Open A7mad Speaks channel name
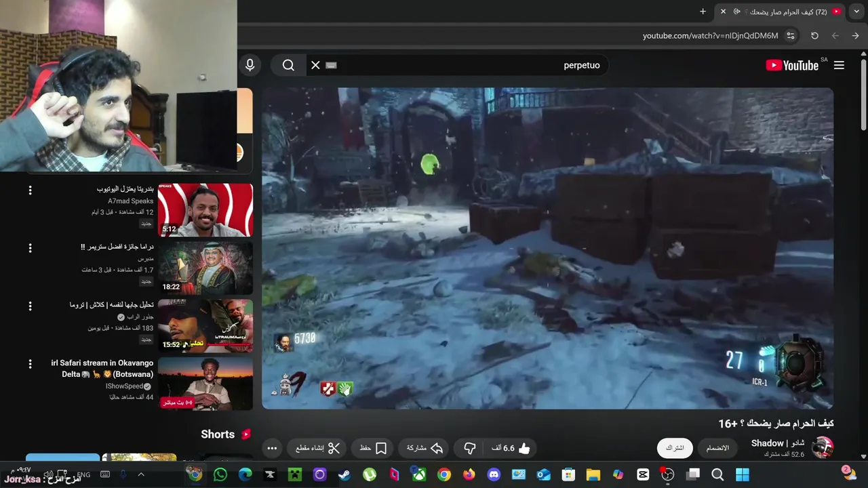The width and height of the screenshot is (868, 488). (131, 201)
